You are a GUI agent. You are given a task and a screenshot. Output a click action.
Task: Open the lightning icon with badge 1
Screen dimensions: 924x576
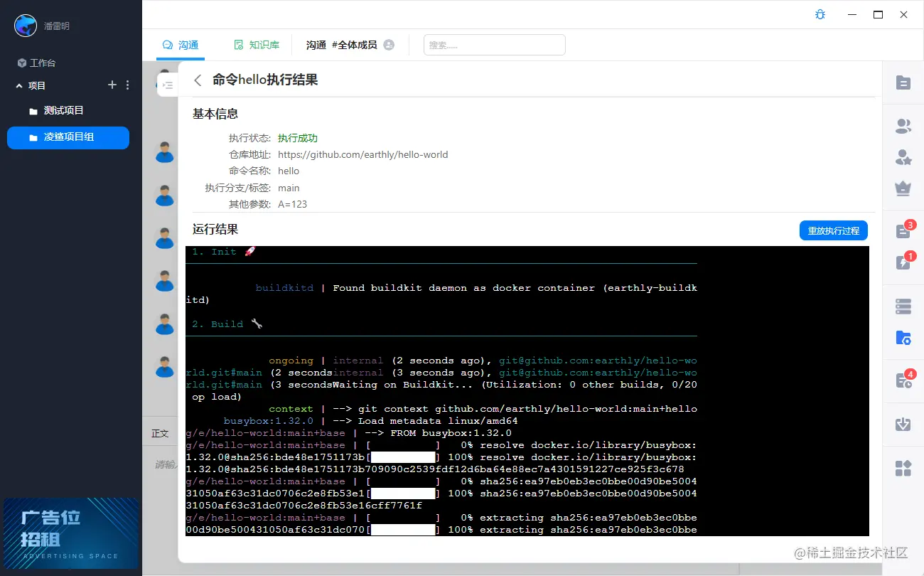[903, 263]
